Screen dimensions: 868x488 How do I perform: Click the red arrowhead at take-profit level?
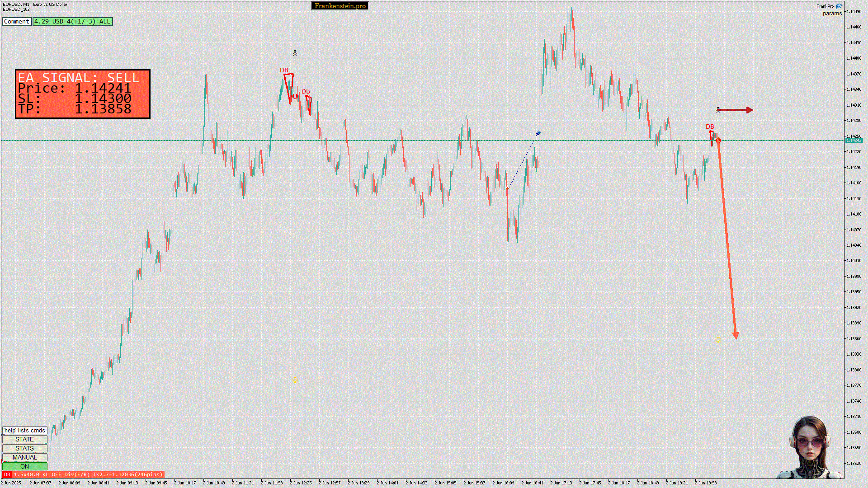click(736, 336)
